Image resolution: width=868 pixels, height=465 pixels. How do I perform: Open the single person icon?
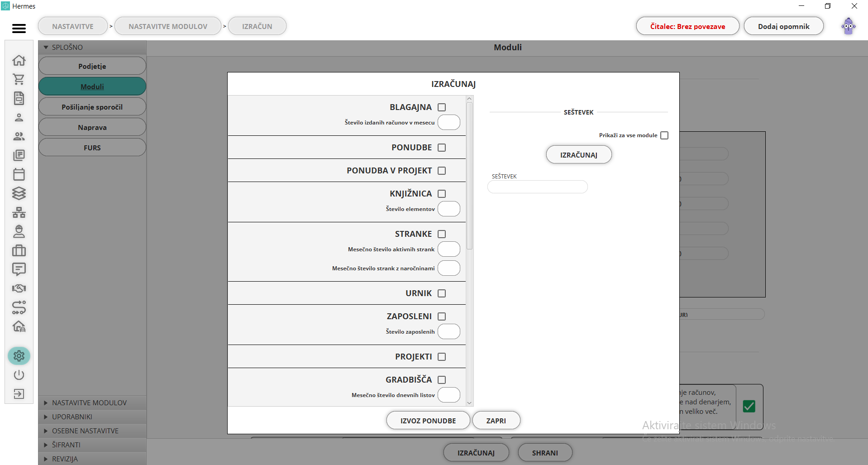[19, 117]
